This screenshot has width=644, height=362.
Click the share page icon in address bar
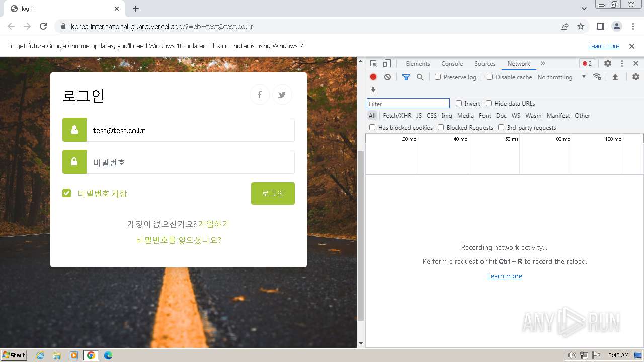(x=565, y=26)
